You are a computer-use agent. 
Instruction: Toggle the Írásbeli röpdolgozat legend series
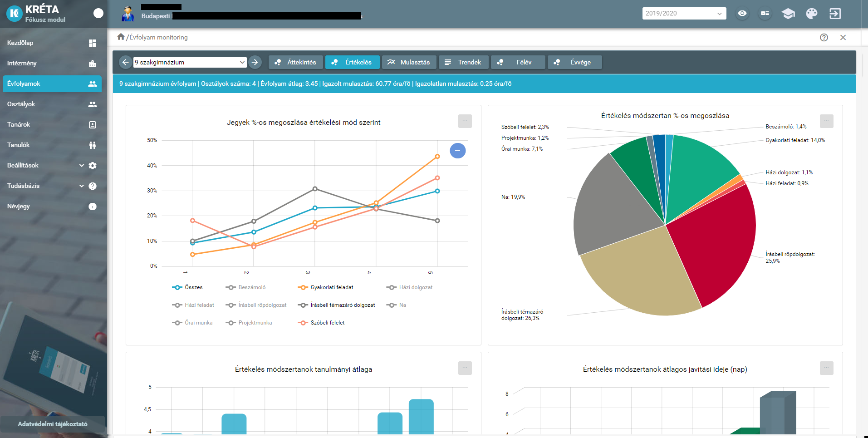point(256,305)
